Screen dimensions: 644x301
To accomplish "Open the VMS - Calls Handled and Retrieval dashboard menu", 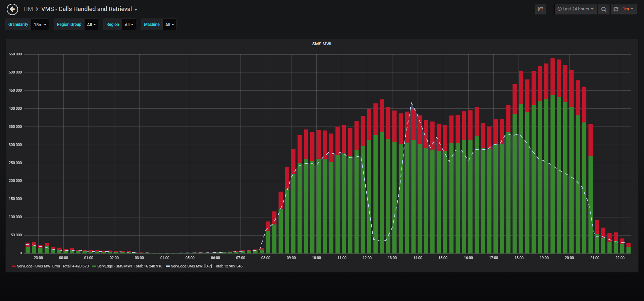I will (x=89, y=9).
